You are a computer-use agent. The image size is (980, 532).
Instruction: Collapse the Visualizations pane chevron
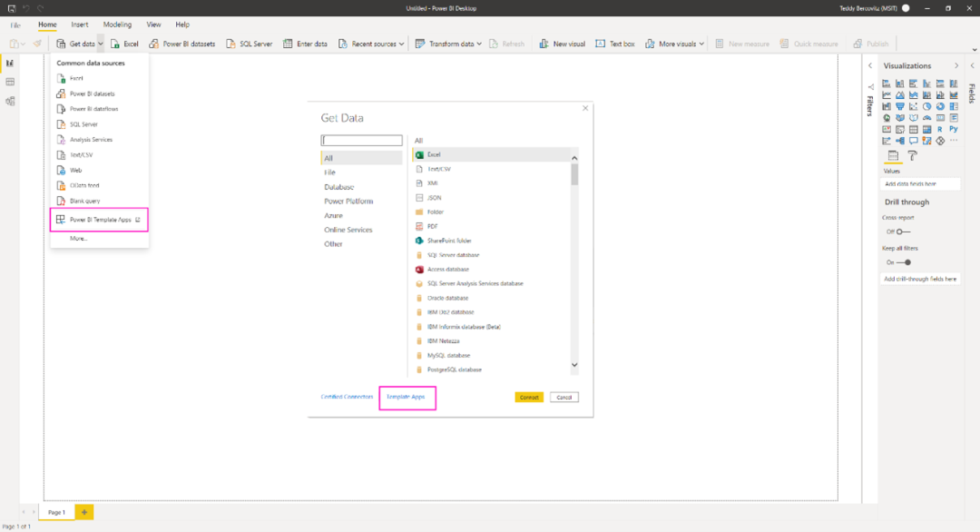(956, 65)
